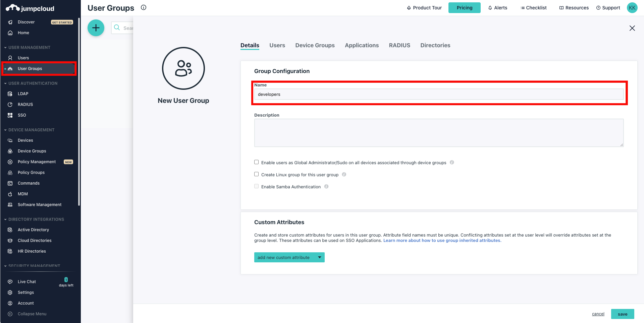Open the Checklist link
644x323 pixels.
coord(534,8)
